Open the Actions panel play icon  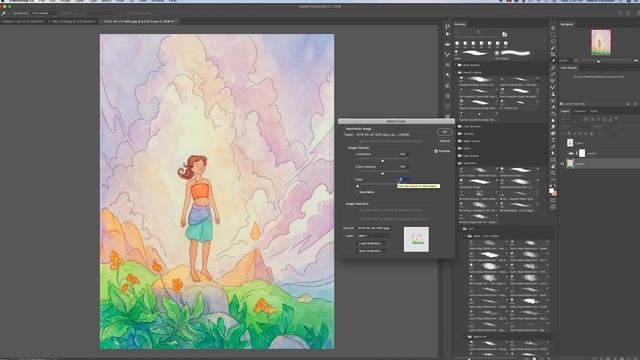click(447, 34)
